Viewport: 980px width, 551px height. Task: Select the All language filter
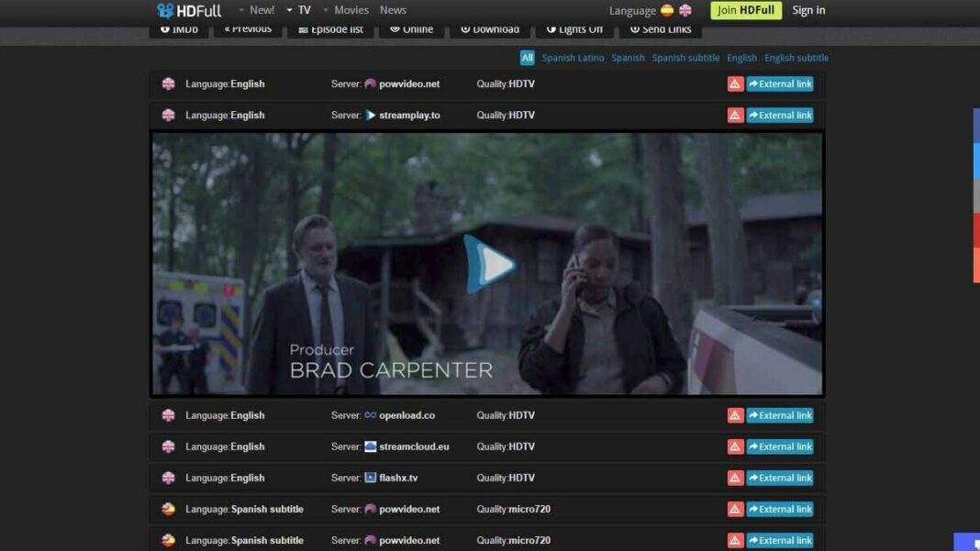(x=527, y=58)
